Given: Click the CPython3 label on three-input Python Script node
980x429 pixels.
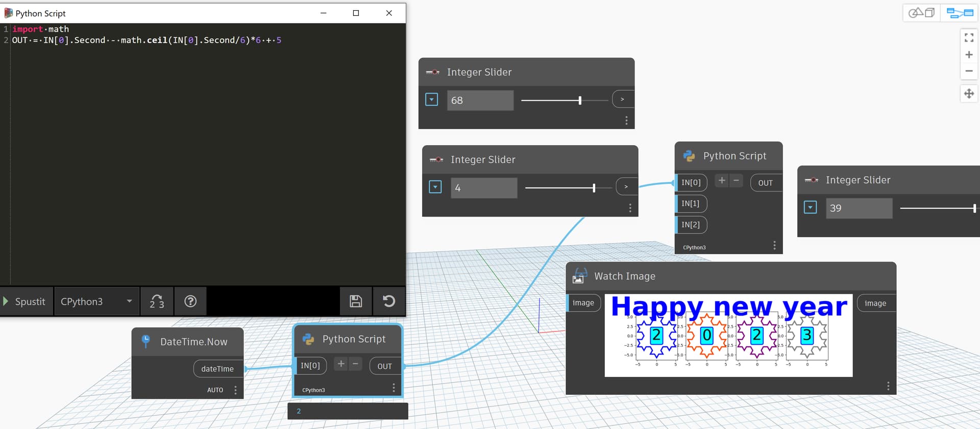Looking at the screenshot, I should coord(694,248).
